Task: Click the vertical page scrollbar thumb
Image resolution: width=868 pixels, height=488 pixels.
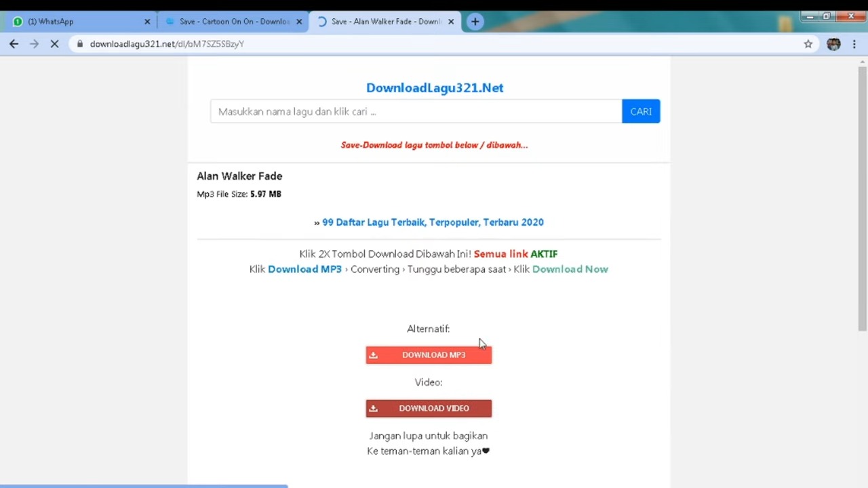Action: [862, 199]
